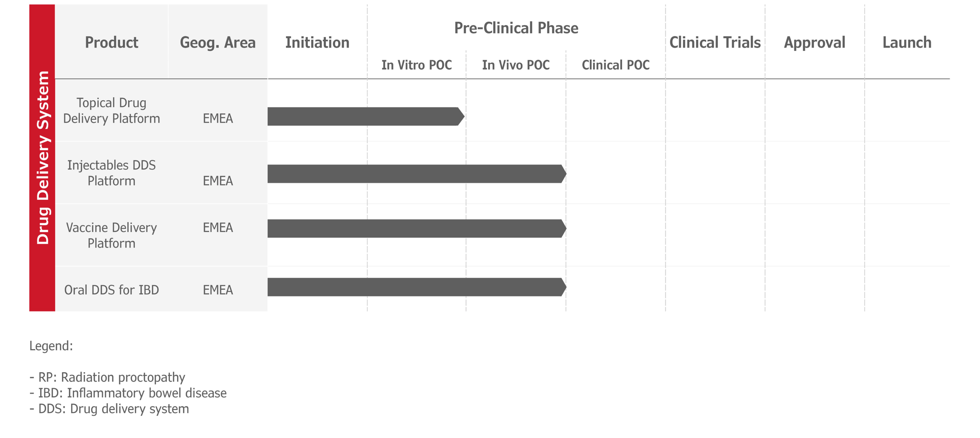Image resolution: width=980 pixels, height=438 pixels.
Task: Click the Topical Drug Delivery Platform progress bar
Action: coord(366,116)
